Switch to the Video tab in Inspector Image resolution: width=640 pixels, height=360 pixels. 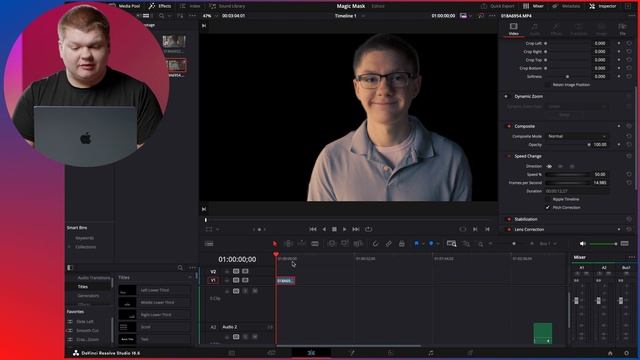click(513, 29)
